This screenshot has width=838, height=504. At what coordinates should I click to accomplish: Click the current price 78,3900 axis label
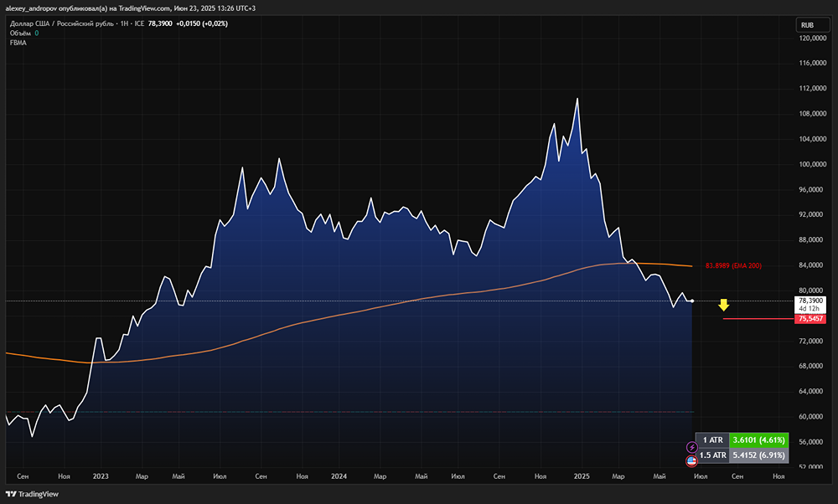[x=812, y=301]
